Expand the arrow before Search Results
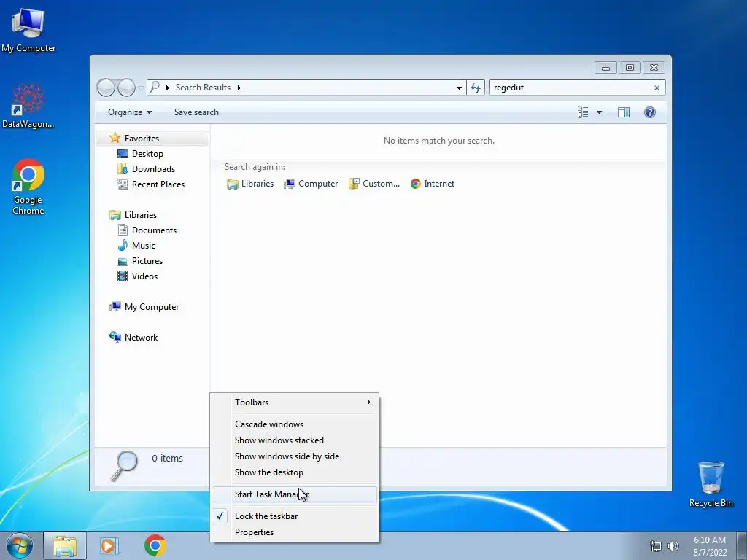 pyautogui.click(x=167, y=87)
